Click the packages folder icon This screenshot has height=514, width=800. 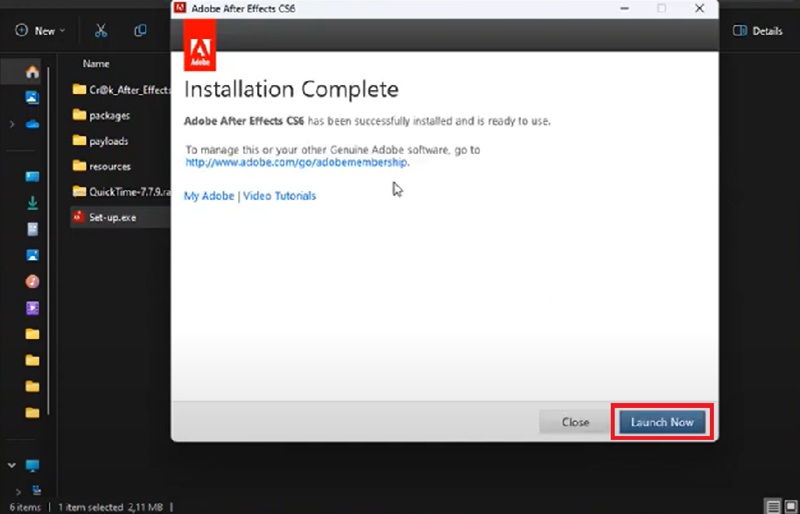point(79,115)
